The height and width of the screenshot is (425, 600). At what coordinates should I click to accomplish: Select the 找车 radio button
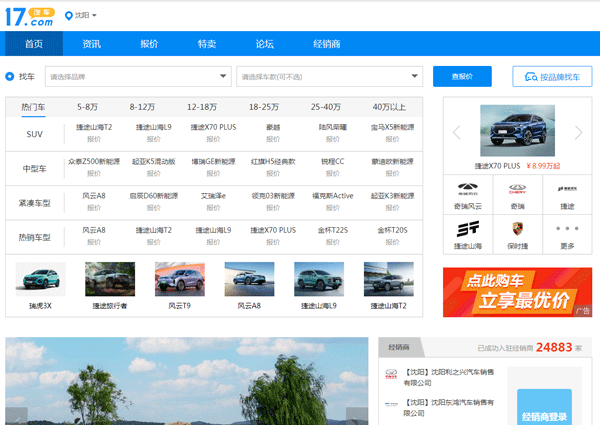(10, 77)
